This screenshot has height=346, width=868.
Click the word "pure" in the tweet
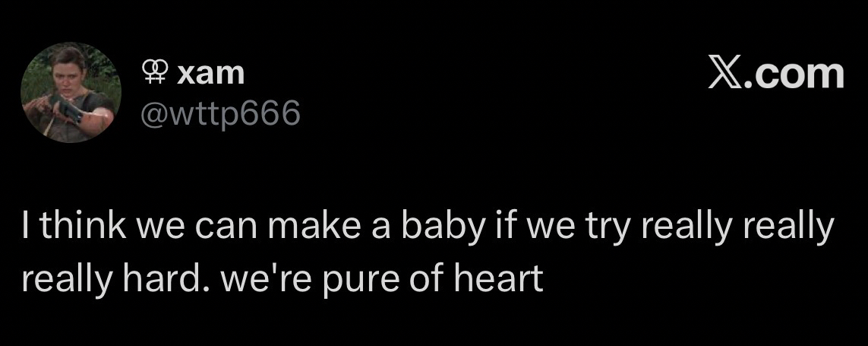pyautogui.click(x=370, y=281)
